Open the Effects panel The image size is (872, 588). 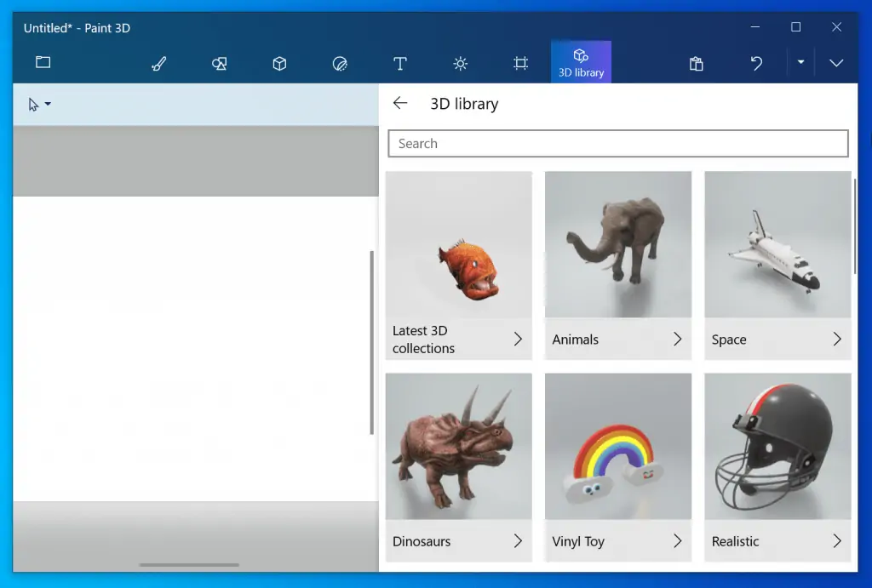(460, 63)
